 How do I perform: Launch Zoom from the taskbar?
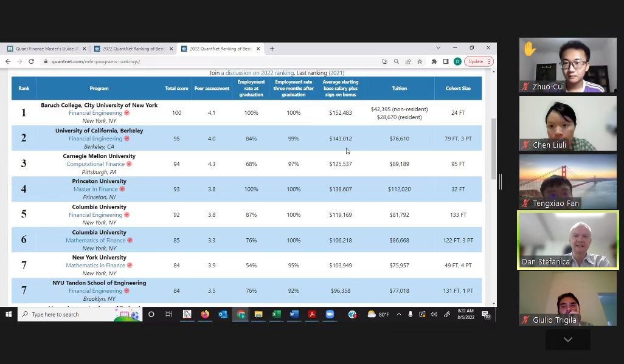(x=330, y=314)
